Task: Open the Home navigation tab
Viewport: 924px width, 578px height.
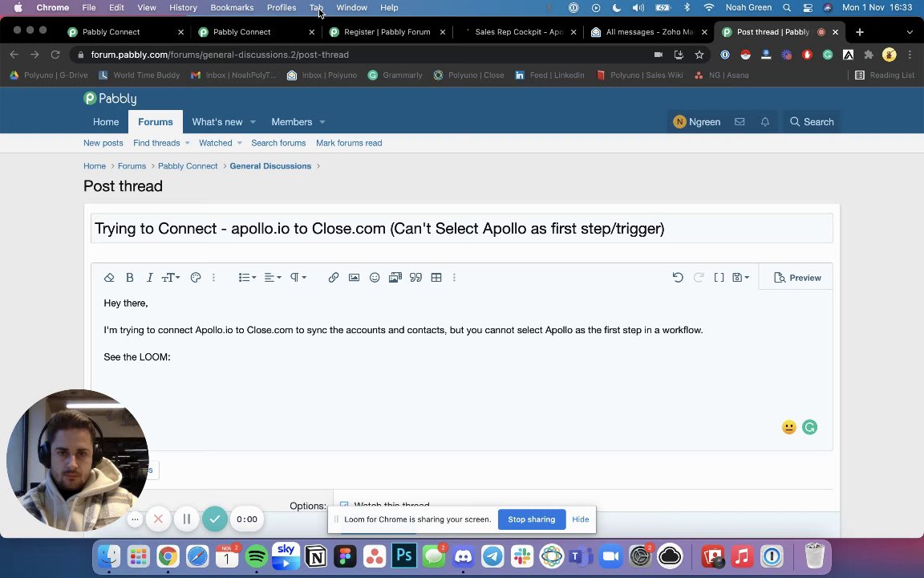Action: tap(106, 121)
